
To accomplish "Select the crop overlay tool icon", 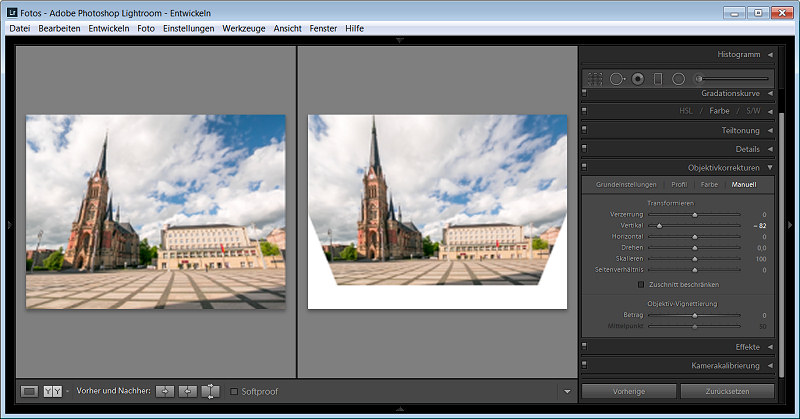I will click(596, 78).
